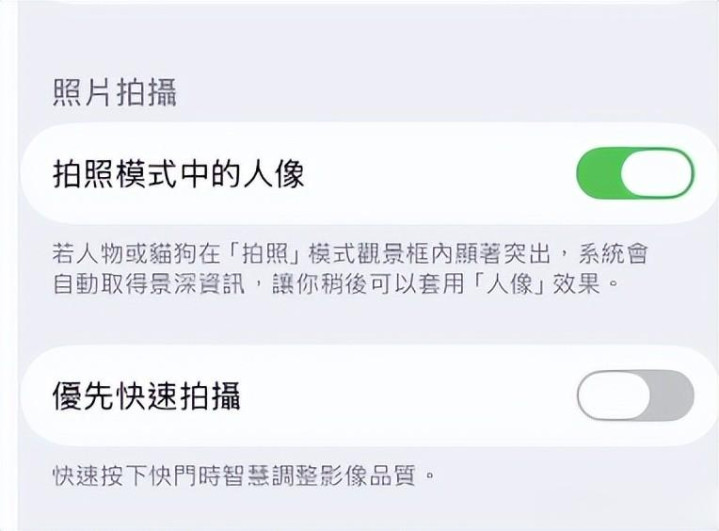Click the 優先快速拍攝 label

click(x=146, y=396)
